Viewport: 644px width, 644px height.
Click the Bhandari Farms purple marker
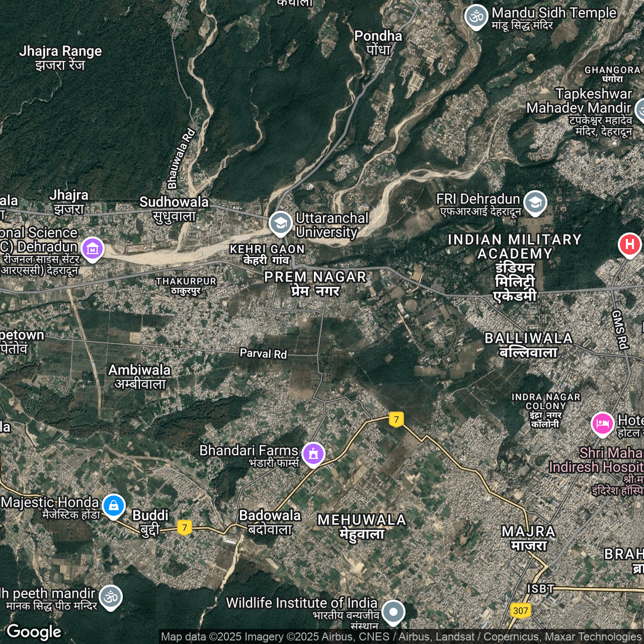click(313, 454)
